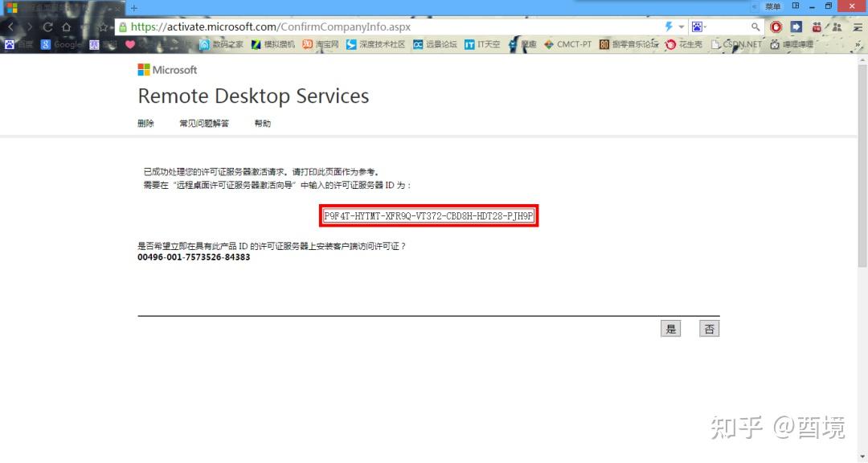The height and width of the screenshot is (463, 868).
Task: Open the 常见问题解答 FAQ link
Action: (x=203, y=123)
